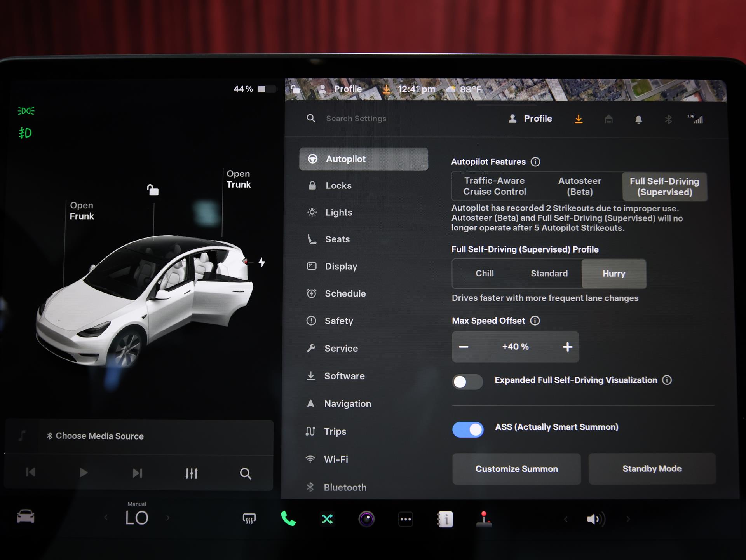746x560 pixels.
Task: Tap the garage door opener icon in settings header
Action: coord(608,119)
